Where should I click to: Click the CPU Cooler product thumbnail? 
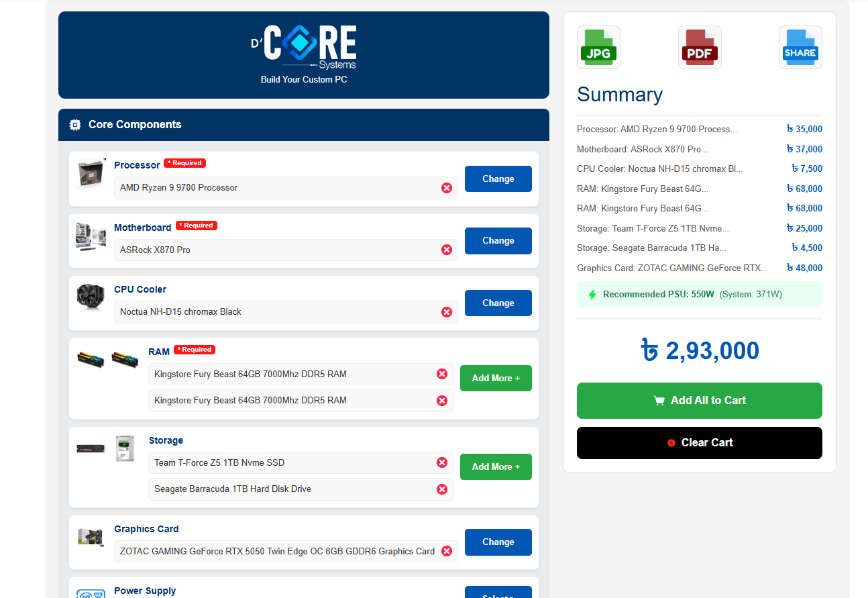tap(91, 298)
